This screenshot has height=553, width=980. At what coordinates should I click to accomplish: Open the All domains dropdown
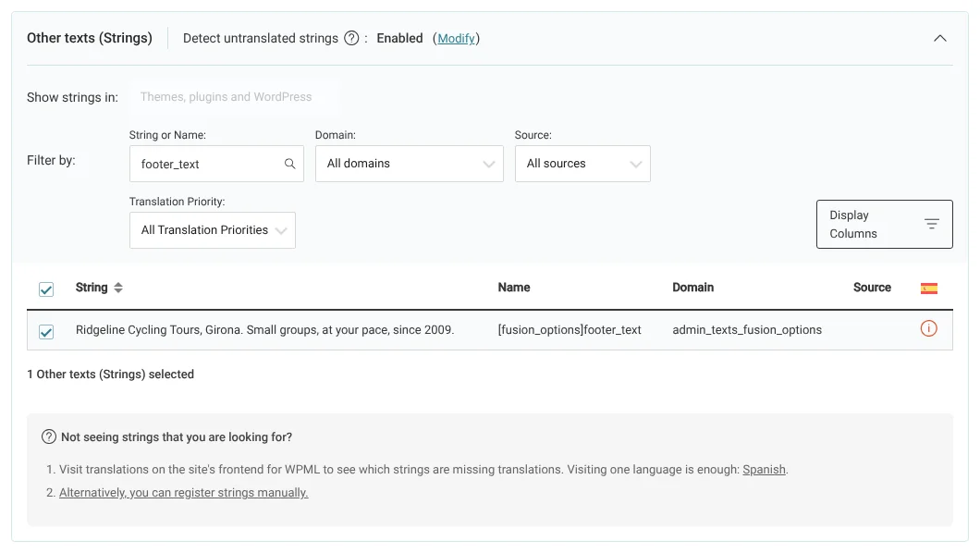pos(409,164)
